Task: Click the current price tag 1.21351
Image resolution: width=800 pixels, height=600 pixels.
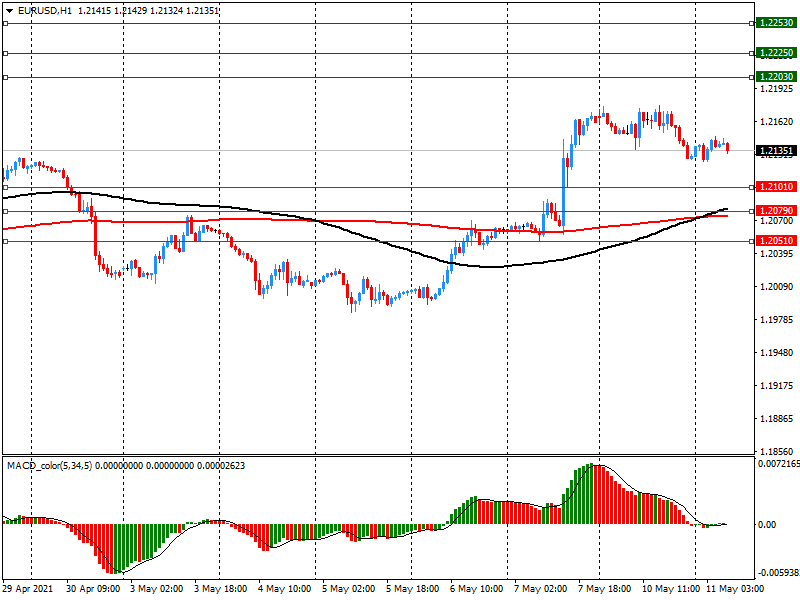Action: [x=776, y=152]
